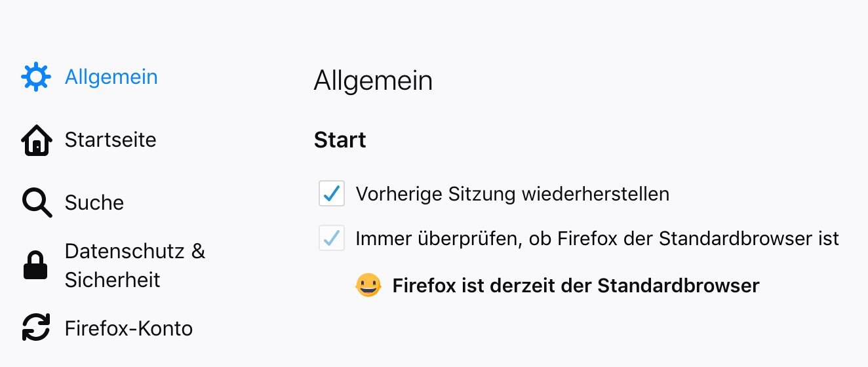Open the Startseite settings category
The height and width of the screenshot is (367, 868).
coord(110,140)
